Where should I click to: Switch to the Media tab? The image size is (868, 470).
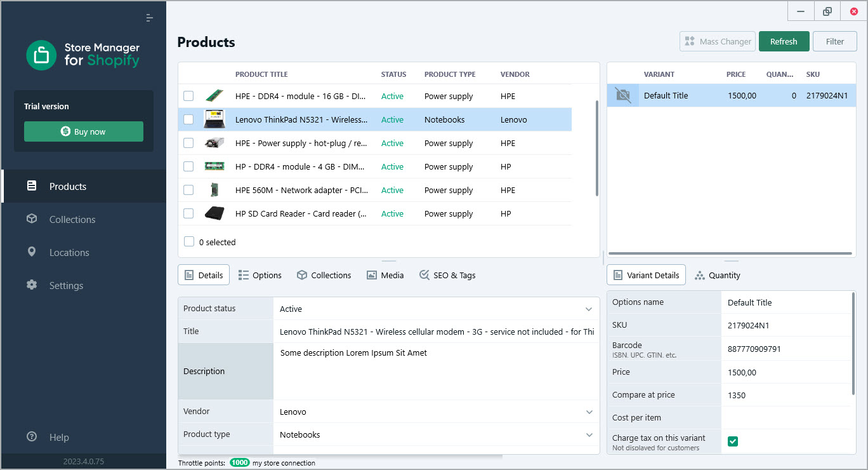pyautogui.click(x=385, y=275)
